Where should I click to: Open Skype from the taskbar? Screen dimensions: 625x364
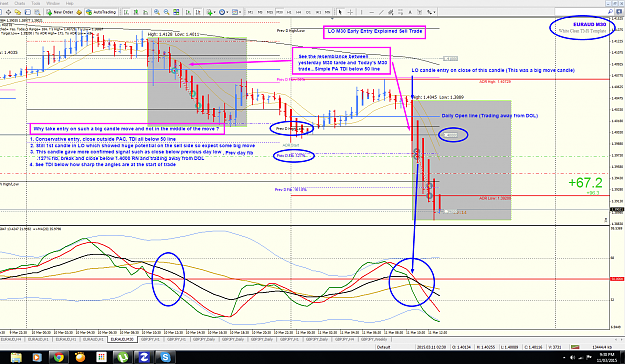tap(165, 357)
